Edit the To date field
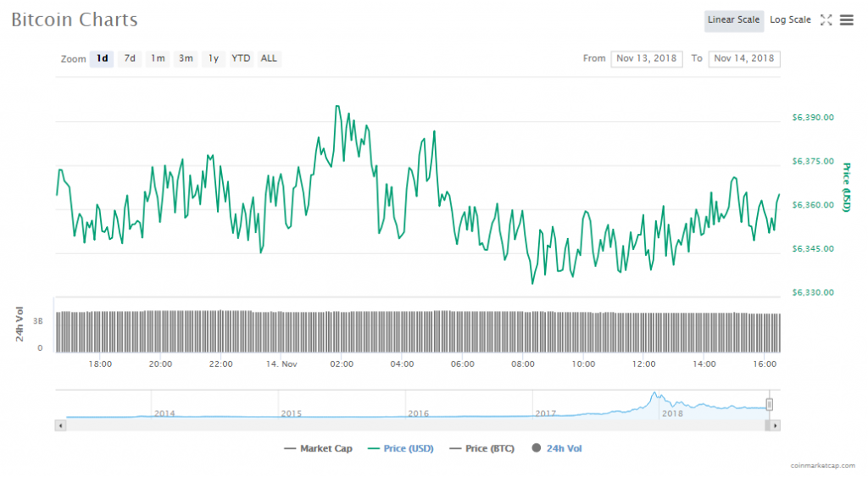 pos(744,58)
